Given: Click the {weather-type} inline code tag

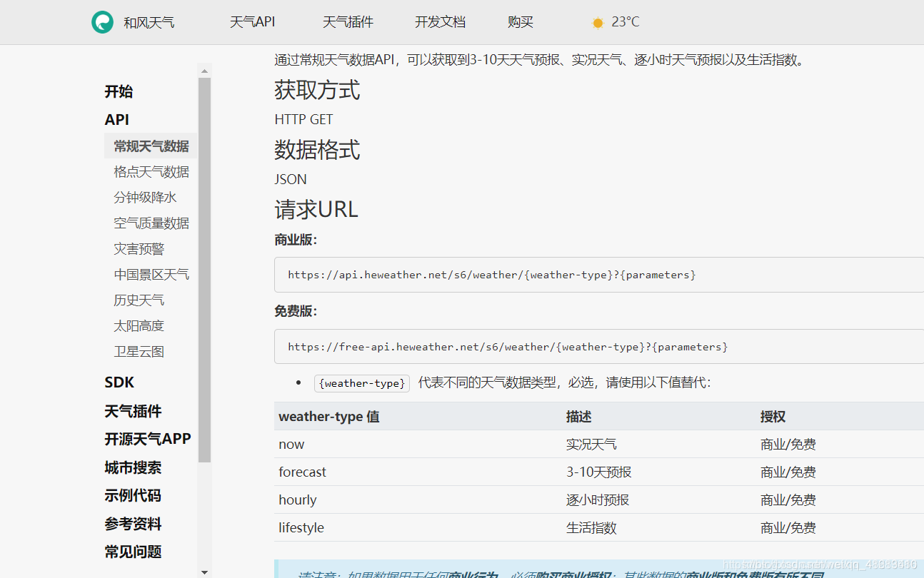Looking at the screenshot, I should tap(362, 383).
